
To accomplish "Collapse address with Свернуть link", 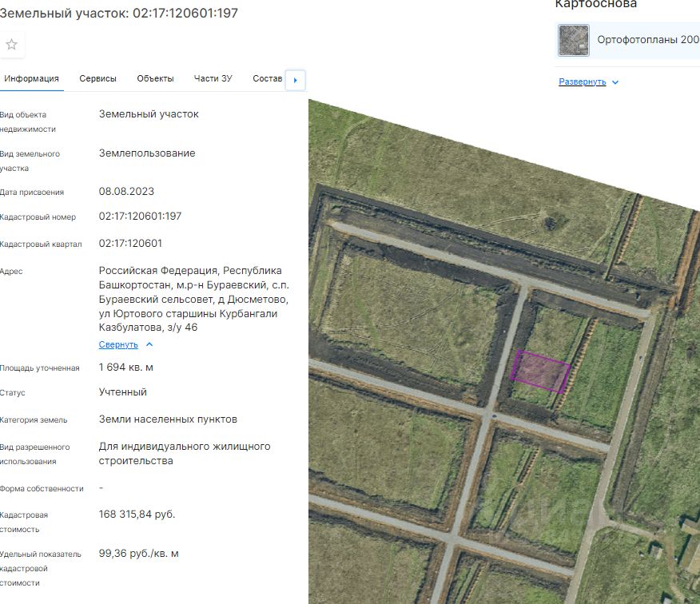I will pos(118,344).
